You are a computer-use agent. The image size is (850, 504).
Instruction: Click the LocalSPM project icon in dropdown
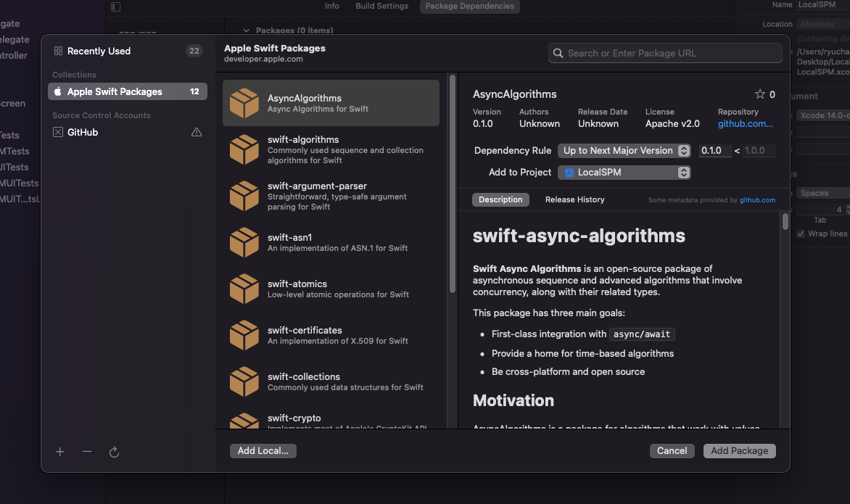(569, 173)
